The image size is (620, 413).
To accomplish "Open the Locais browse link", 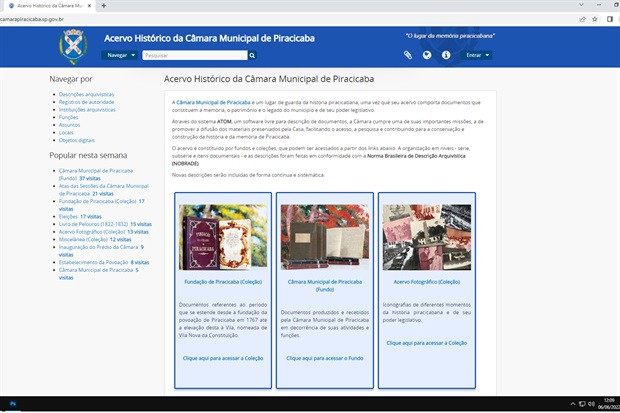I will [66, 133].
